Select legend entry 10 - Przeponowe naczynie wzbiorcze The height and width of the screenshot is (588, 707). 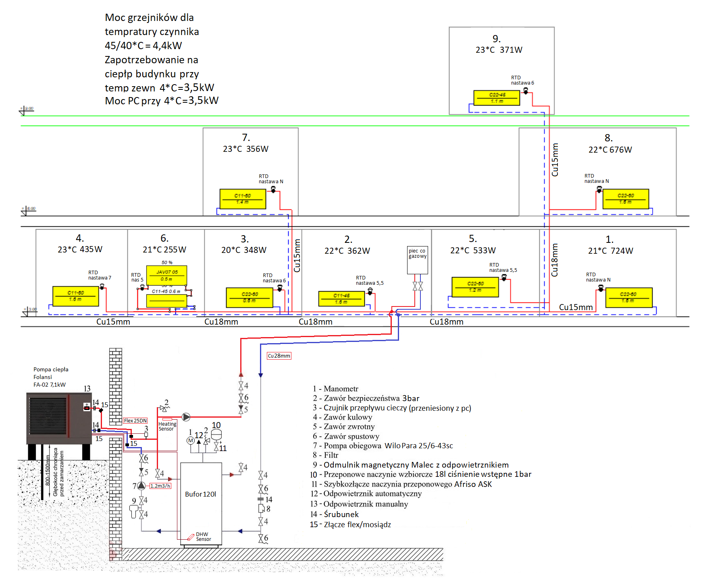(x=421, y=474)
